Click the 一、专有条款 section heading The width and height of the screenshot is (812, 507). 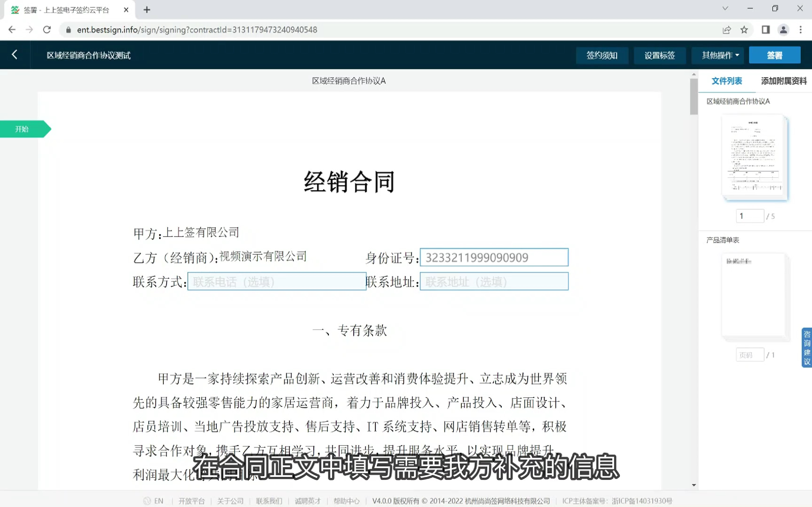coord(349,331)
